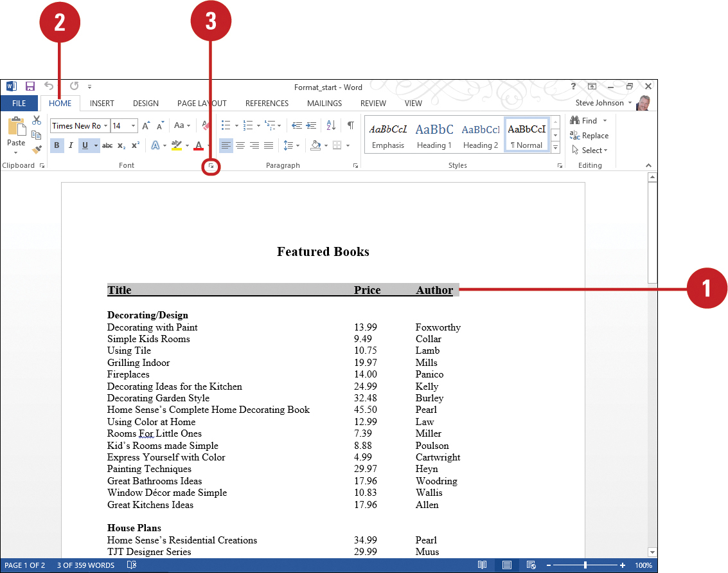Toggle Underline formatting
Screen dimensions: 728x573
click(x=85, y=145)
